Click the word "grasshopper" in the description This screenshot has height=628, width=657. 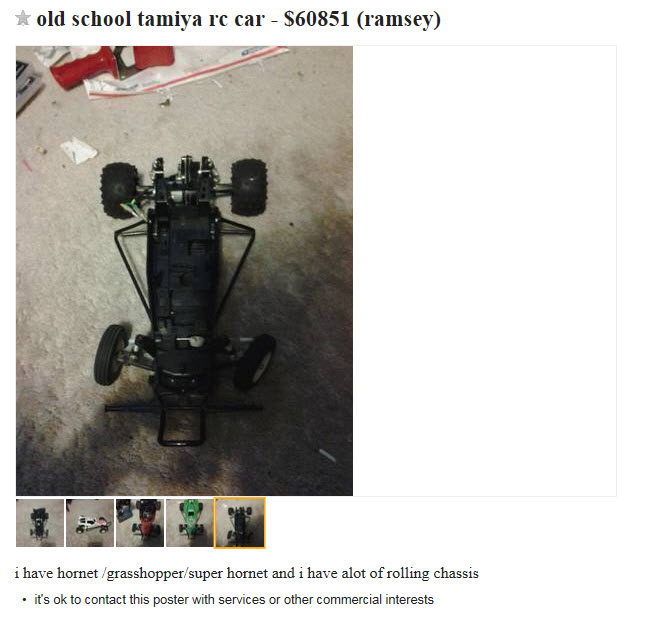145,573
